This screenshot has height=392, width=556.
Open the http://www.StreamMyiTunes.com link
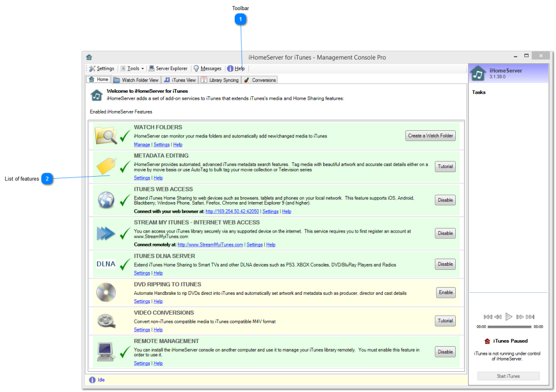pos(210,244)
